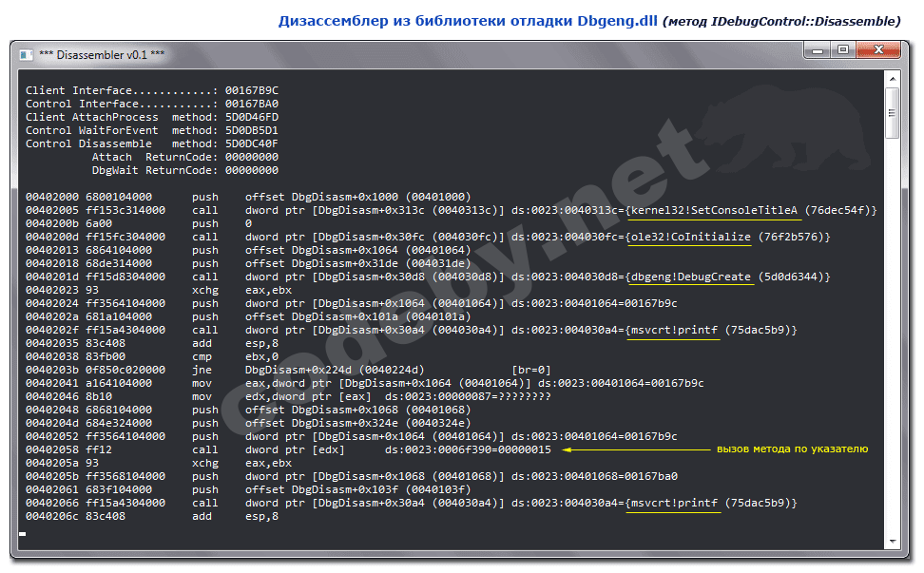
Task: Click the Control Interface value 00167BA0
Action: click(x=252, y=104)
